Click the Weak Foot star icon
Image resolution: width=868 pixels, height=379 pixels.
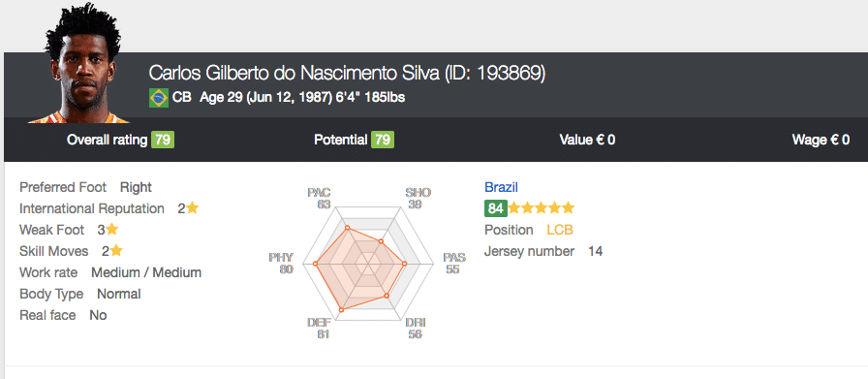tap(111, 230)
